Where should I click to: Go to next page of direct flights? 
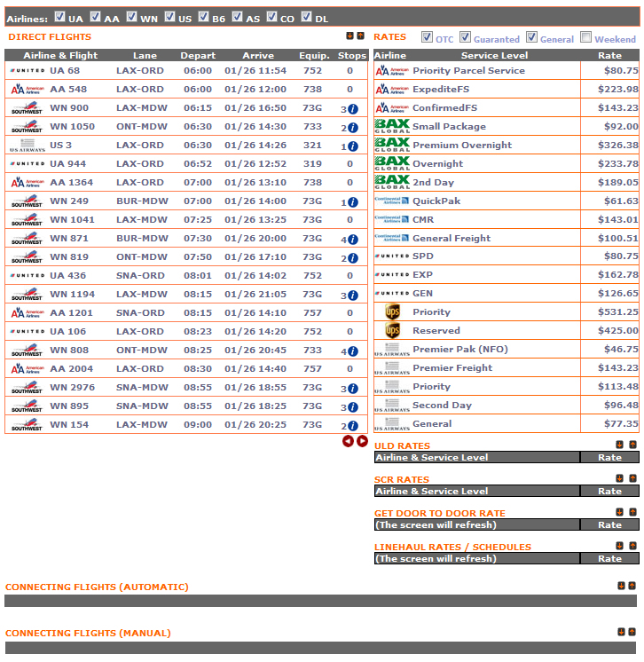click(362, 441)
